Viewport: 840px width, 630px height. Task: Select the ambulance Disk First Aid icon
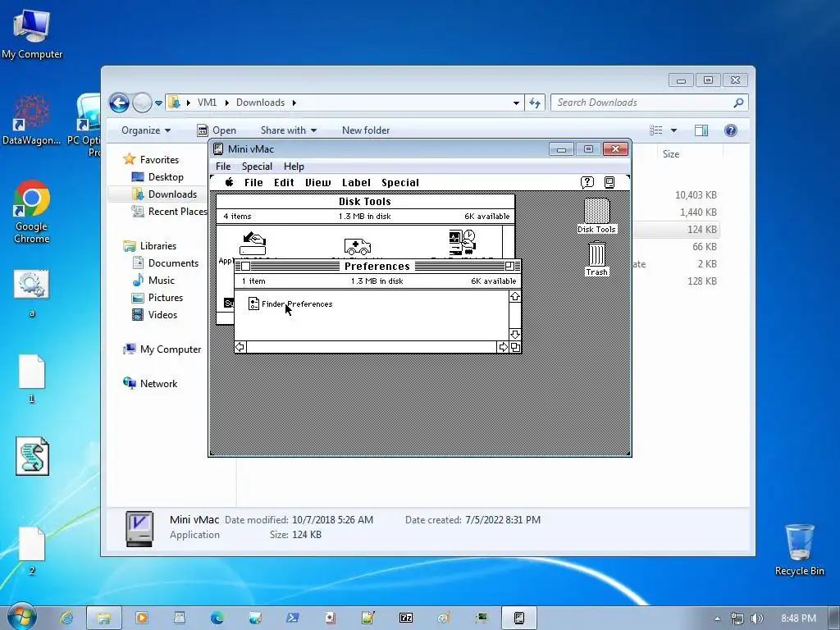(x=358, y=246)
